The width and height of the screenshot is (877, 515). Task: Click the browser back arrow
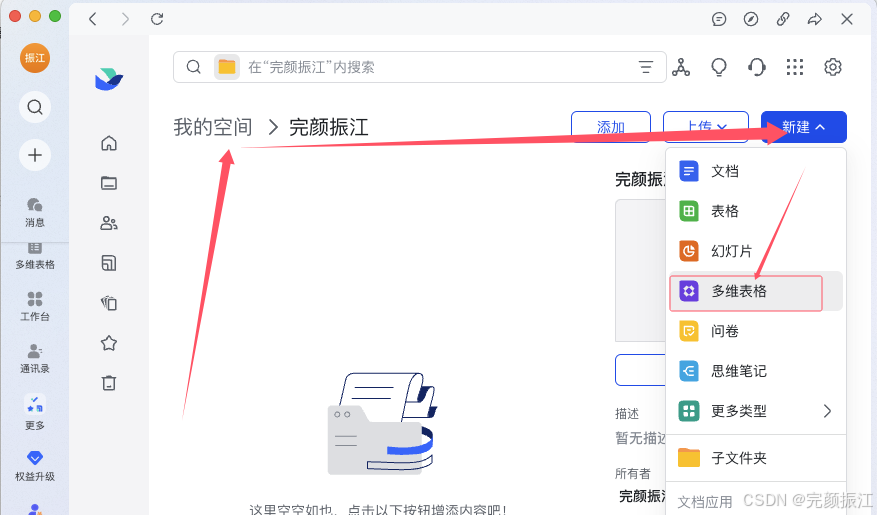click(93, 19)
